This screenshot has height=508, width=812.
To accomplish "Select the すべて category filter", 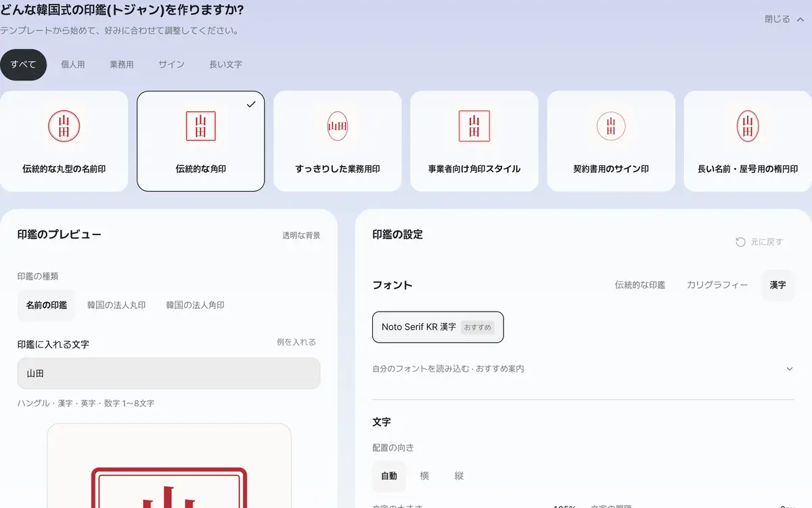I will (24, 64).
